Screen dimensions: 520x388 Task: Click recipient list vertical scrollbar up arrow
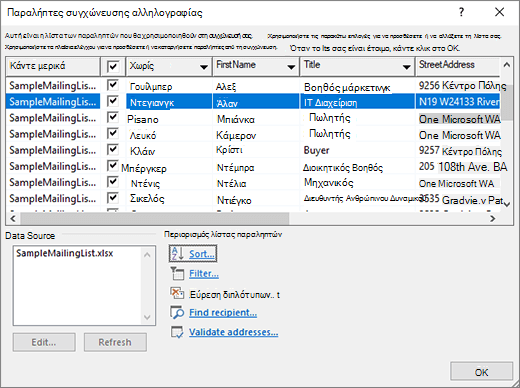[x=506, y=65]
